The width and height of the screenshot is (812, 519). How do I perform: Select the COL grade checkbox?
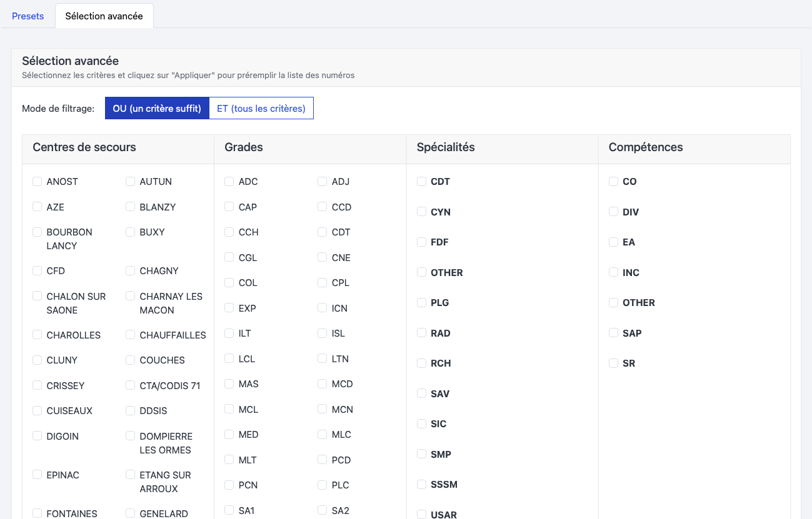pyautogui.click(x=229, y=283)
